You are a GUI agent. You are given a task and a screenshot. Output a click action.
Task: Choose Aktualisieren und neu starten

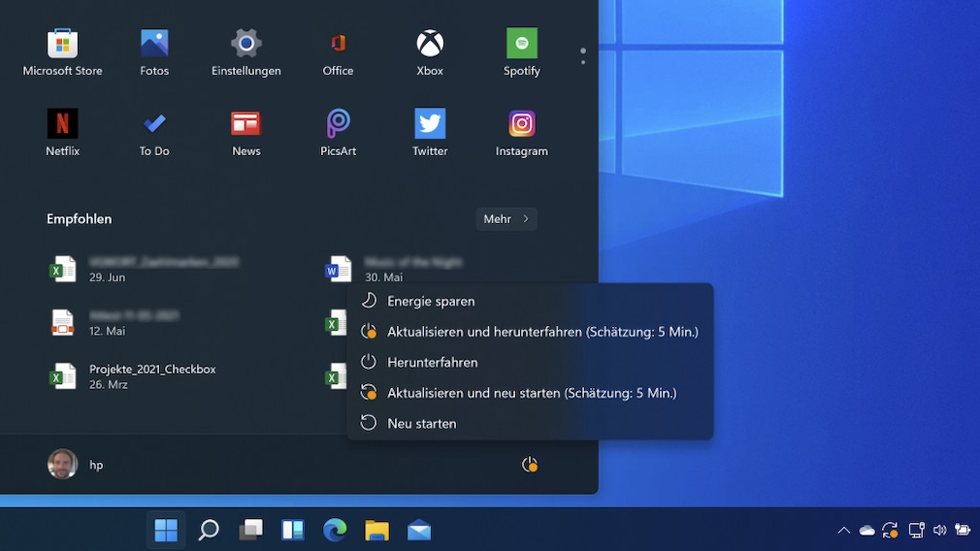click(x=531, y=393)
